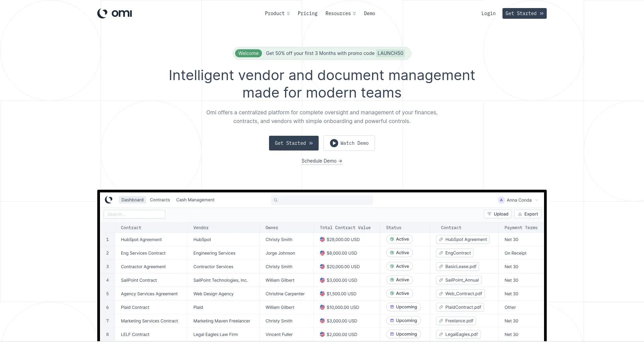Switch to the Contracts tab
The image size is (644, 362).
160,200
